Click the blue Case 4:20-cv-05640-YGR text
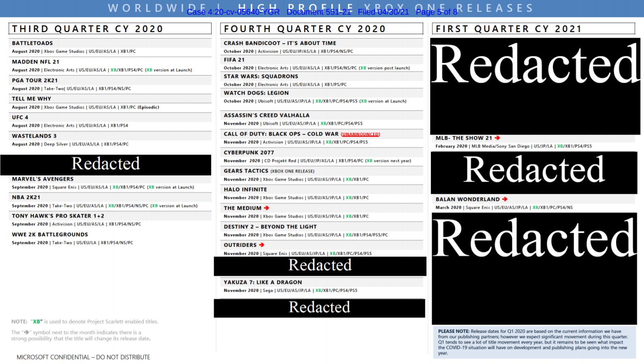Image resolution: width=644 pixels, height=364 pixels. [233, 12]
